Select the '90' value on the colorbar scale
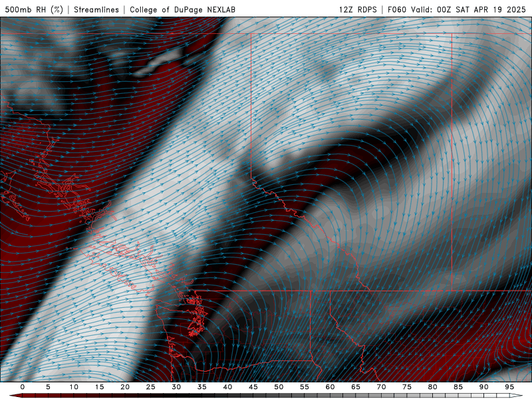The width and height of the screenshot is (532, 399). (x=484, y=387)
